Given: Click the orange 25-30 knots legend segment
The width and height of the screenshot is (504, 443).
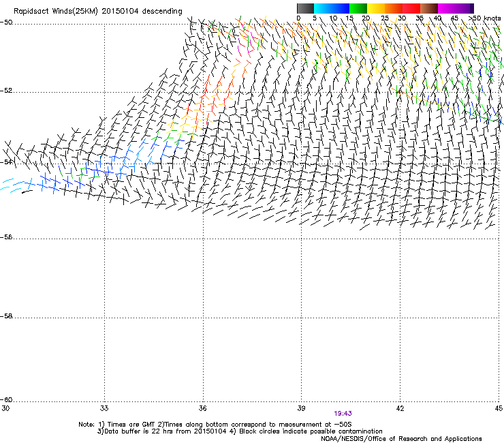Looking at the screenshot, I should point(394,8).
